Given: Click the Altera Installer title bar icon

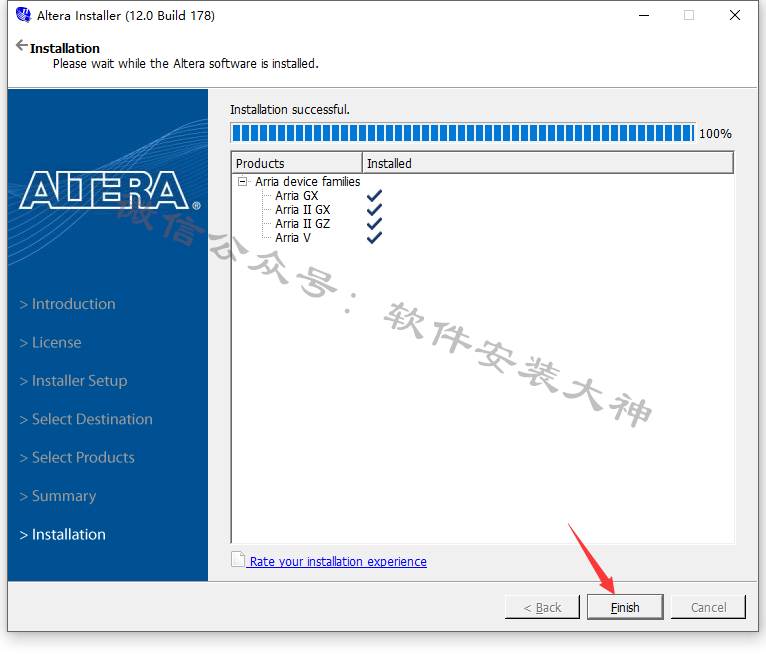Looking at the screenshot, I should pos(23,15).
